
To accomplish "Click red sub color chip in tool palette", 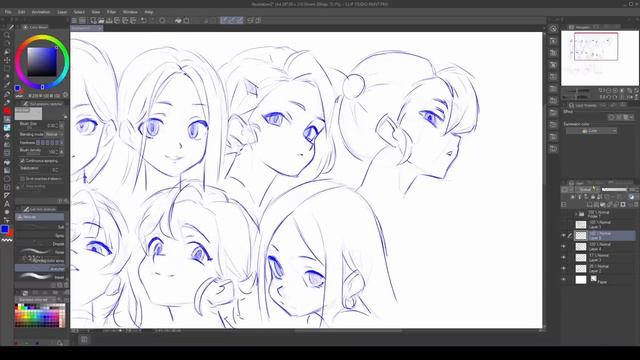I will [11, 233].
